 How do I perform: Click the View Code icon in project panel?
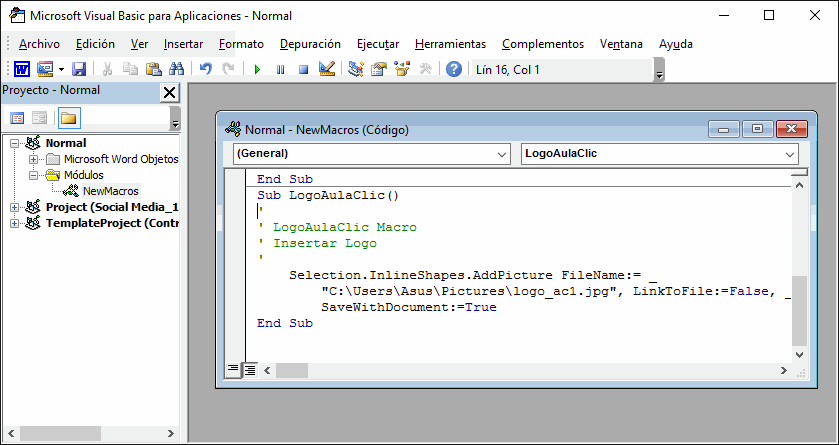coord(18,118)
